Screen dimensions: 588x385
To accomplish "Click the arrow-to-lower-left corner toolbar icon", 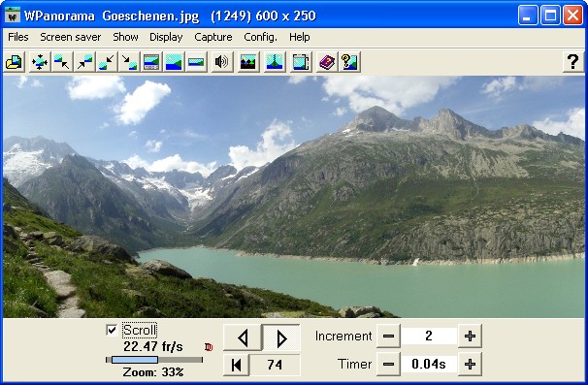I will point(107,62).
